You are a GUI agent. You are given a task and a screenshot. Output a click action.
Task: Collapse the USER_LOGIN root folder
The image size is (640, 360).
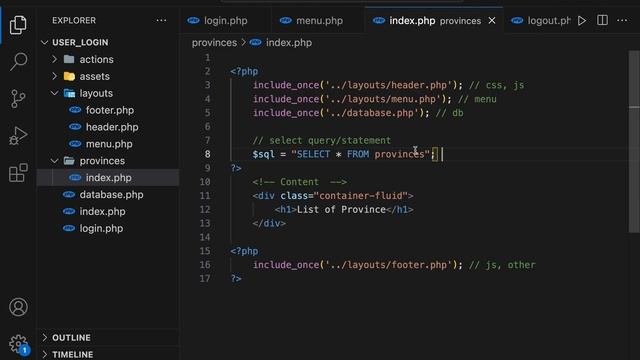click(45, 42)
